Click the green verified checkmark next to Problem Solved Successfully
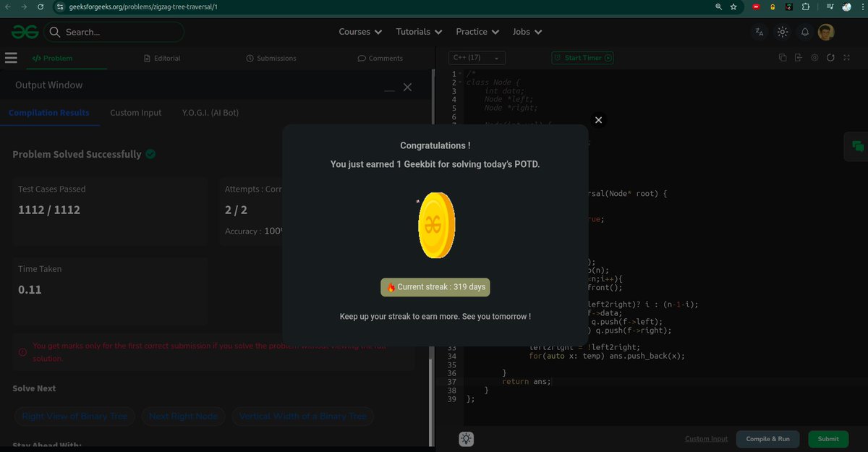Screen dimensions: 868x452 click(150, 154)
